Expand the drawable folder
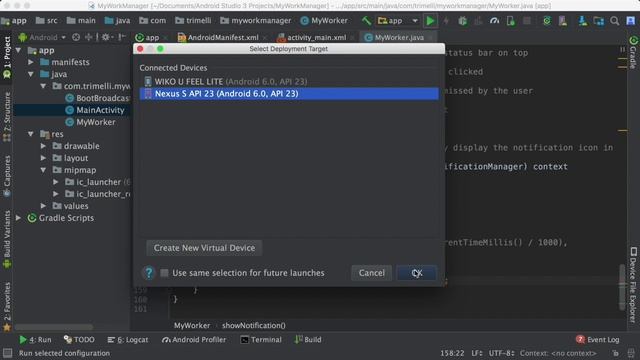Viewport: 640px width, 360px height. click(x=43, y=146)
